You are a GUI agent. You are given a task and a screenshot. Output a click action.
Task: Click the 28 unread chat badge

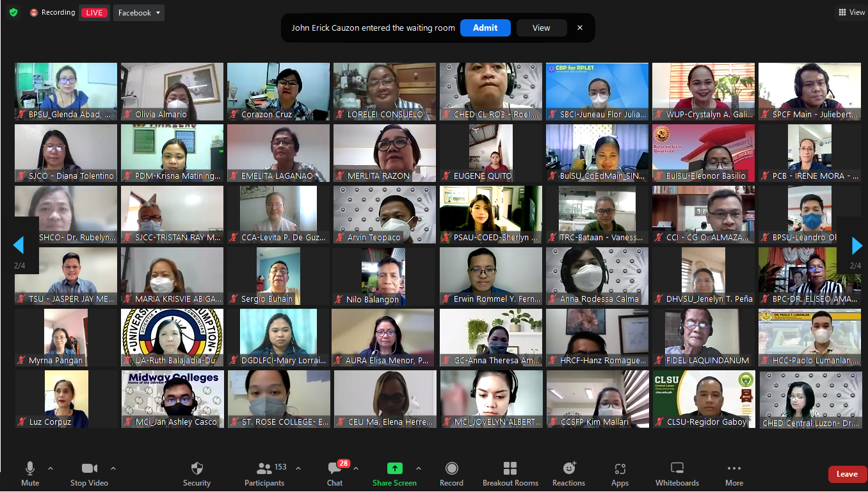click(x=344, y=464)
